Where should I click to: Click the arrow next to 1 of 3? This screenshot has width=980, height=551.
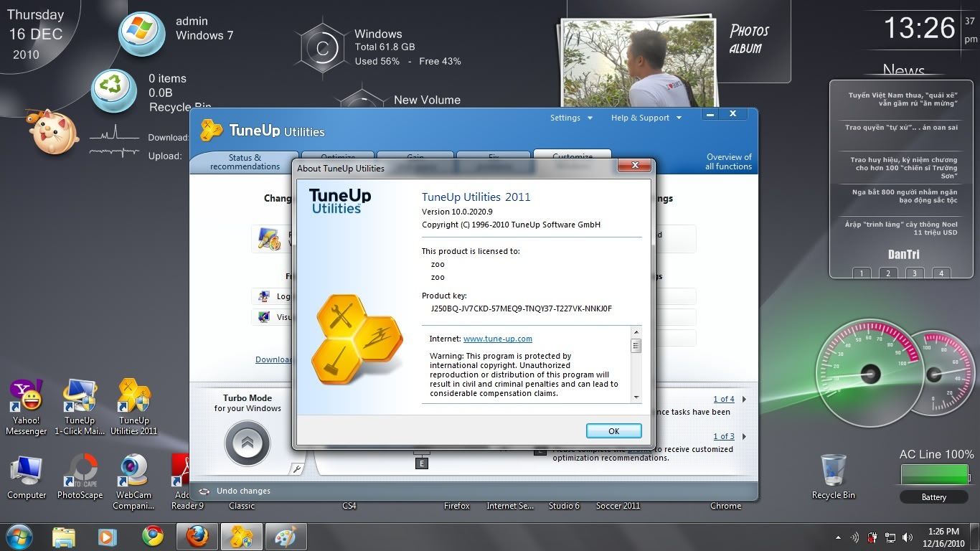744,436
